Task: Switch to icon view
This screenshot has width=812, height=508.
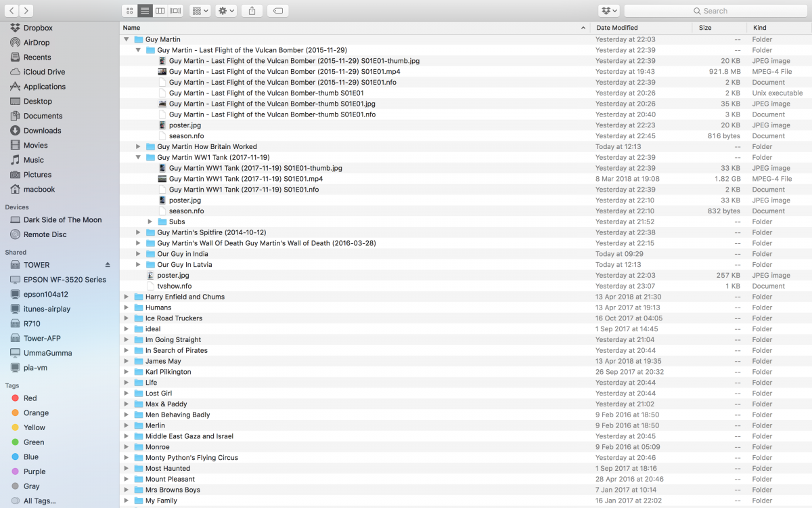Action: pos(130,11)
